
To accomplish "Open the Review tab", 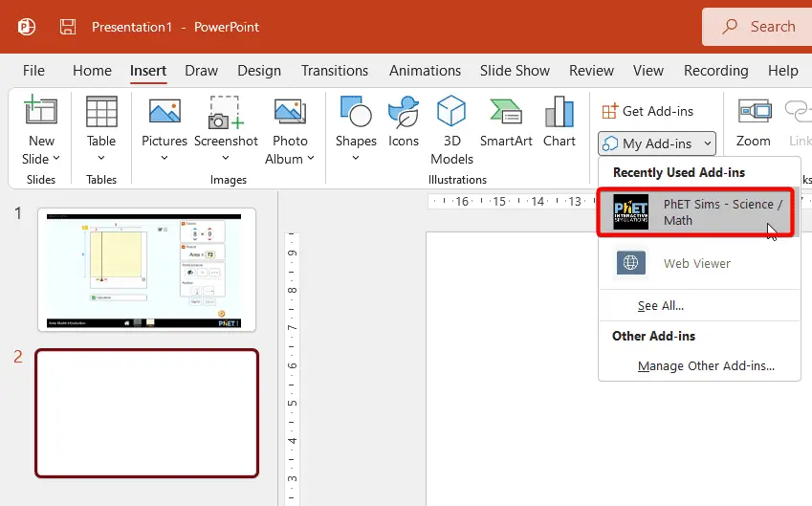I will pos(591,71).
